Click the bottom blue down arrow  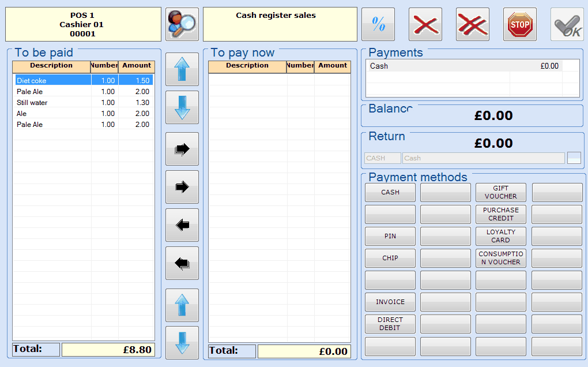[x=182, y=343]
